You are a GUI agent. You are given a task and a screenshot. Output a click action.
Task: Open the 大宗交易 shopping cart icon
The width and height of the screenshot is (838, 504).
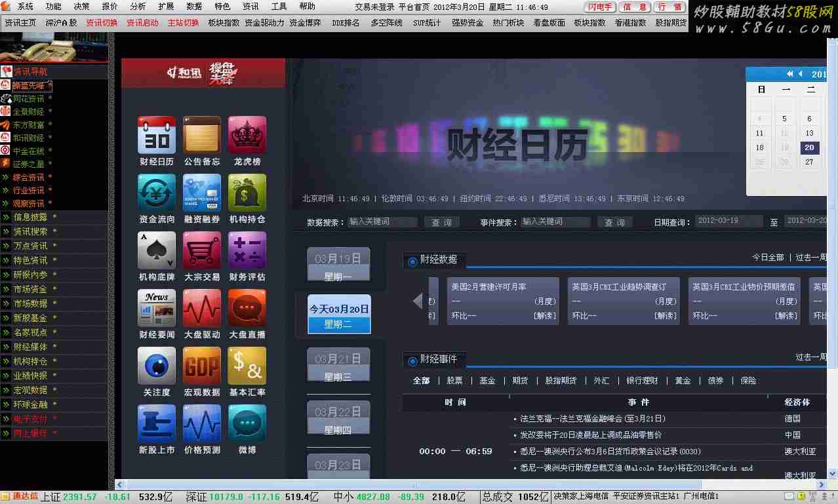[x=202, y=251]
